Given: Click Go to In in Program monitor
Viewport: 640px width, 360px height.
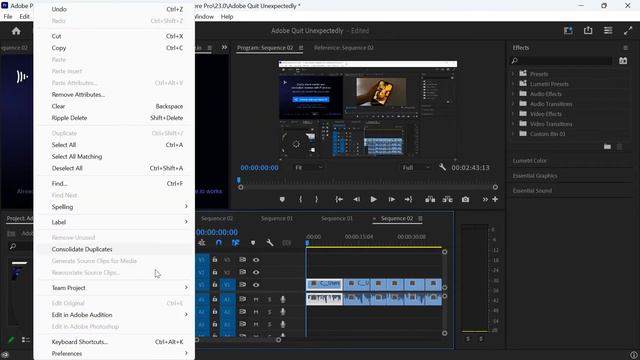Looking at the screenshot, I should [339, 200].
